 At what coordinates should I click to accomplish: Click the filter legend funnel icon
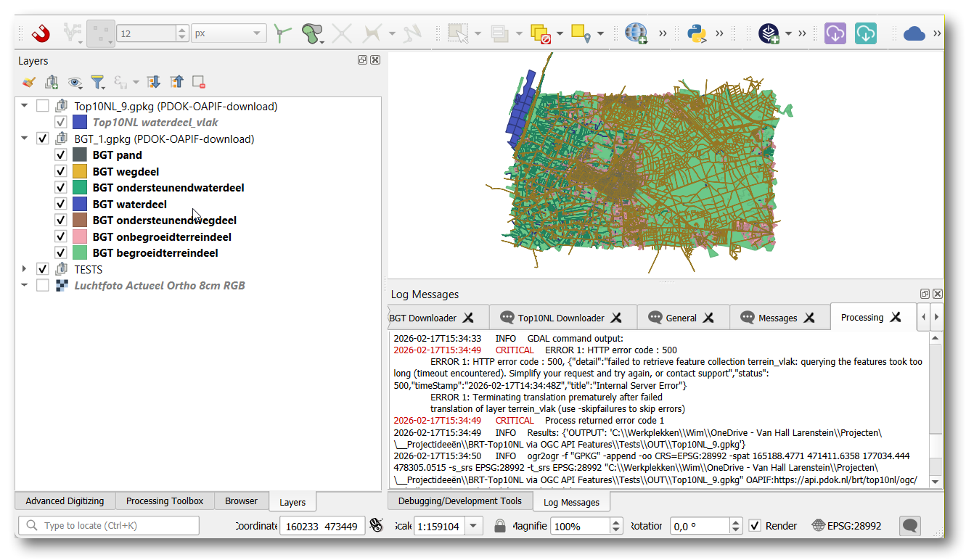(x=97, y=82)
